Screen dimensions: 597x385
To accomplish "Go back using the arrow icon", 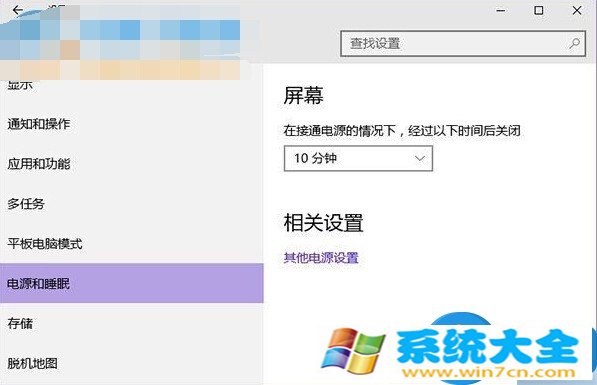I will click(x=18, y=10).
